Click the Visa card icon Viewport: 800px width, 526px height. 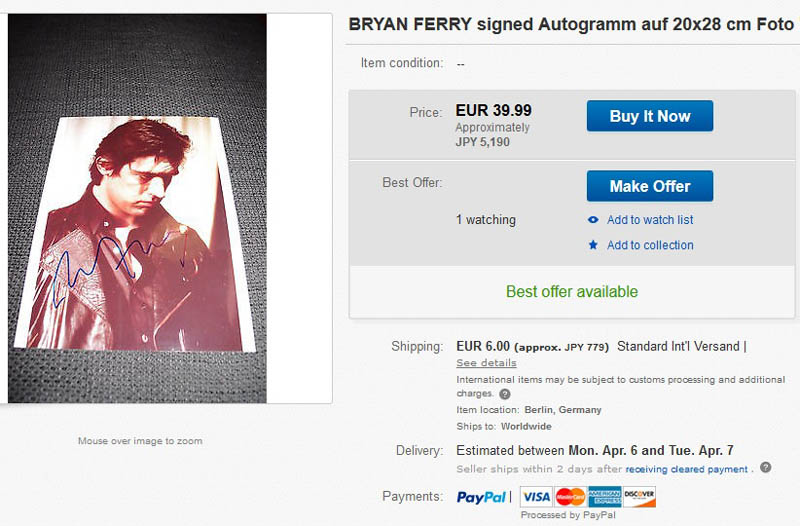point(536,496)
